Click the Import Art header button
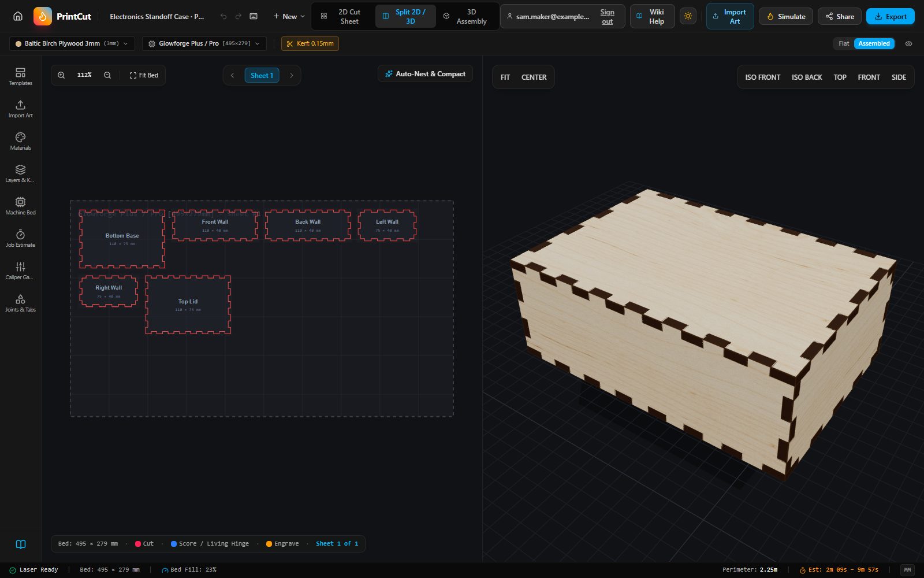 coord(730,16)
